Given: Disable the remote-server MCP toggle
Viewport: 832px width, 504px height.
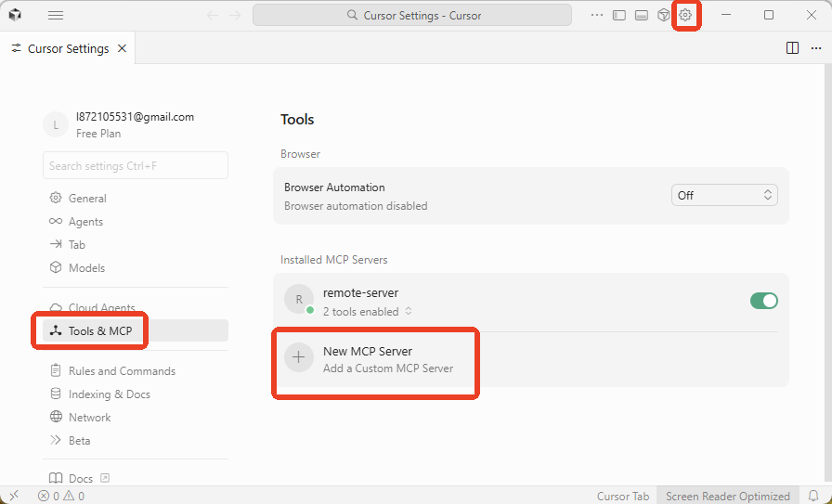Looking at the screenshot, I should (763, 301).
